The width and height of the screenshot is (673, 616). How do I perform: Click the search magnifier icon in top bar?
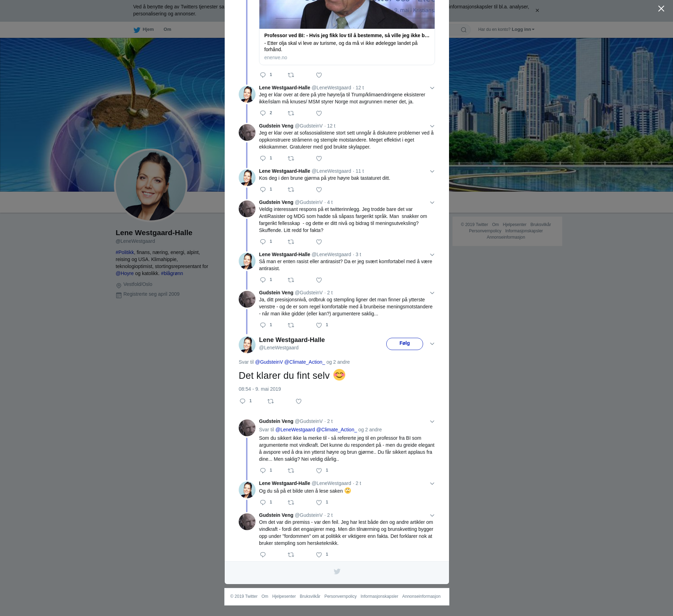464,30
